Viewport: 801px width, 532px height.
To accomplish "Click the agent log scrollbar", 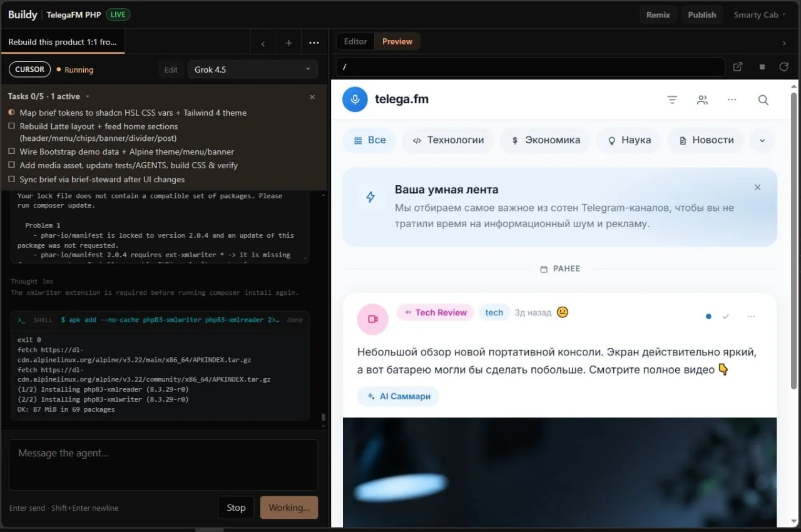I will point(324,418).
